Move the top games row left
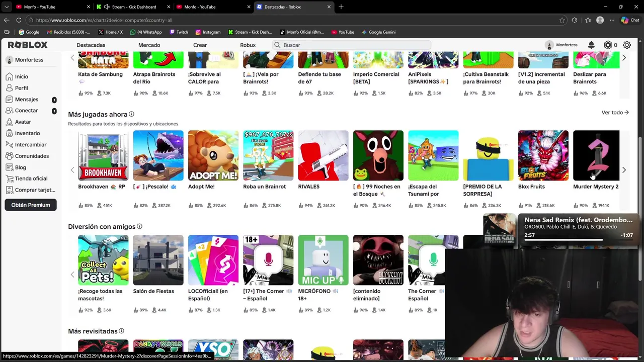644x362 pixels. (x=72, y=58)
